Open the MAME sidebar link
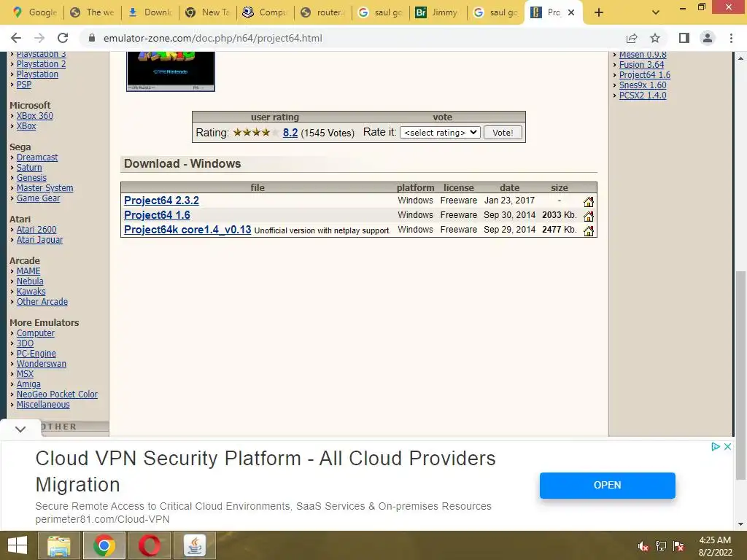Viewport: 747px width, 560px height. pos(28,271)
